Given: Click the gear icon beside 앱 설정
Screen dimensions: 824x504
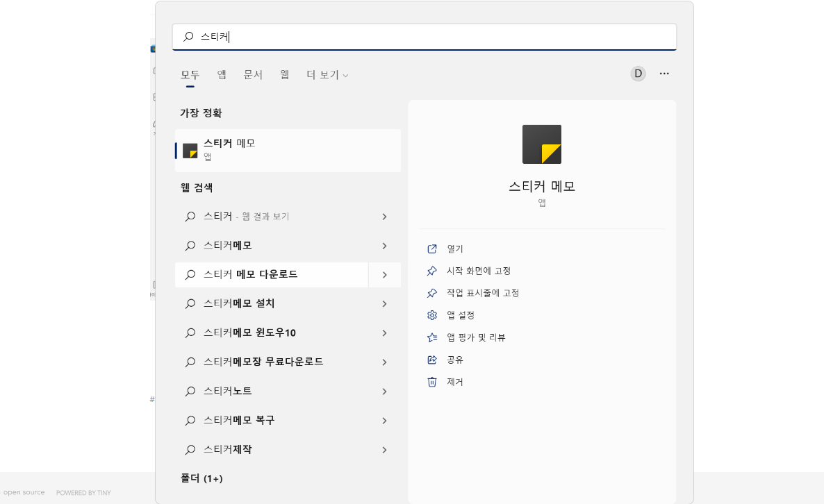Looking at the screenshot, I should coord(432,315).
